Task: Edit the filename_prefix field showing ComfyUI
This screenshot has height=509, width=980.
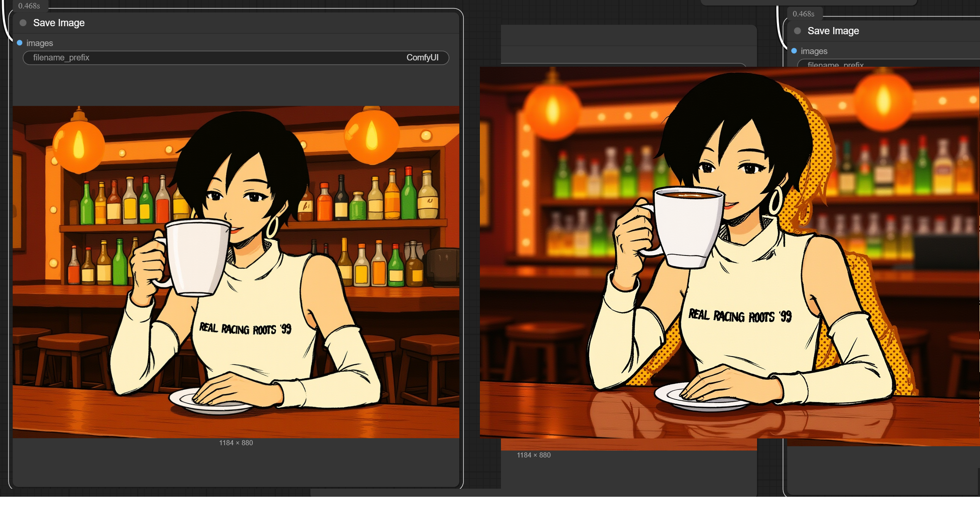Action: [x=236, y=58]
